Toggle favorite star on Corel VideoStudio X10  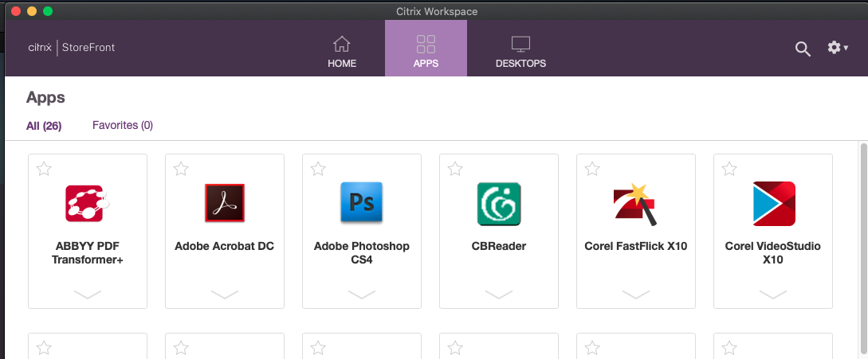pos(730,168)
